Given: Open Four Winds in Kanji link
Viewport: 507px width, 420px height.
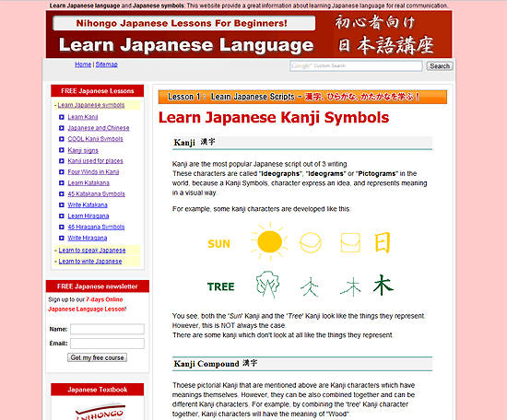Looking at the screenshot, I should point(93,172).
